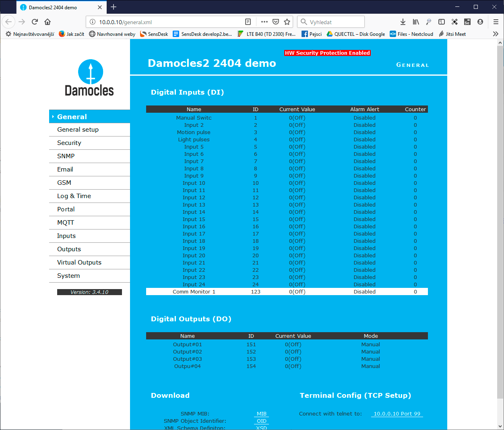Open Outputs configuration page
Image resolution: width=504 pixels, height=430 pixels.
[89, 249]
